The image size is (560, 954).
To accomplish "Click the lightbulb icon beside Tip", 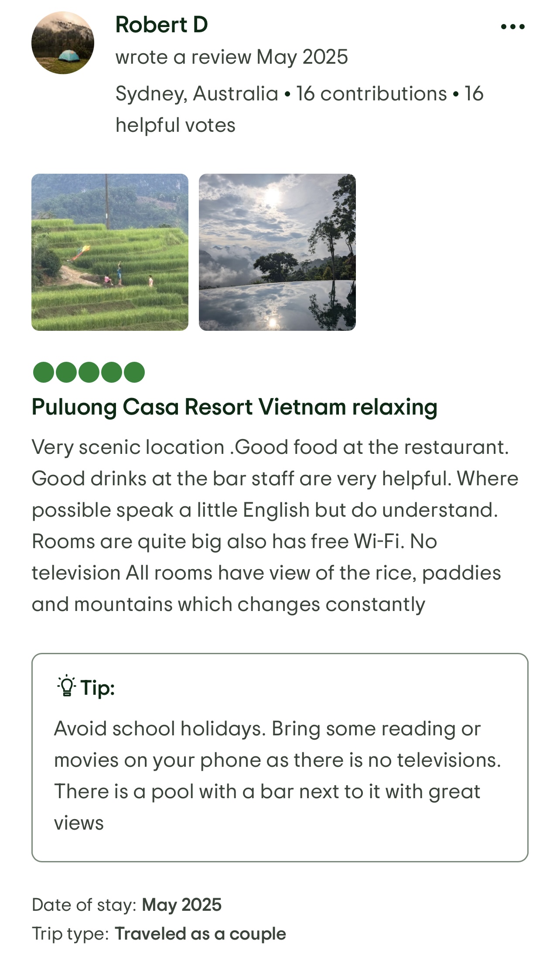I will (66, 686).
